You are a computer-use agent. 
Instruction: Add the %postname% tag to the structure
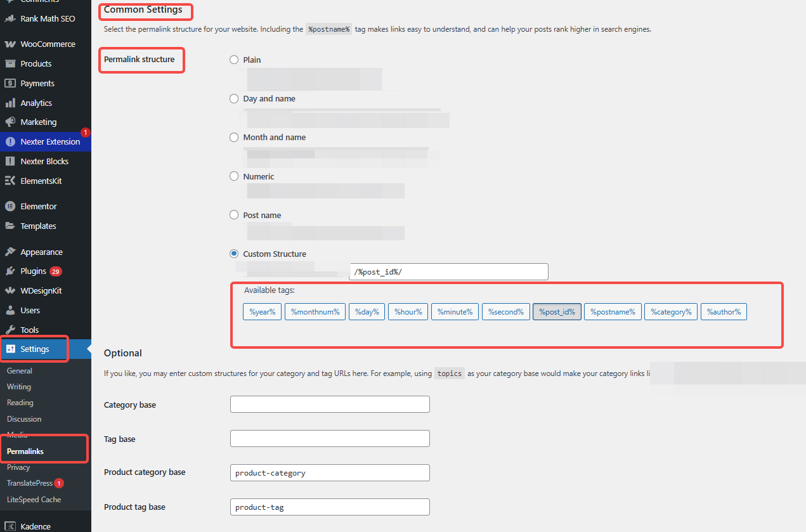tap(612, 311)
